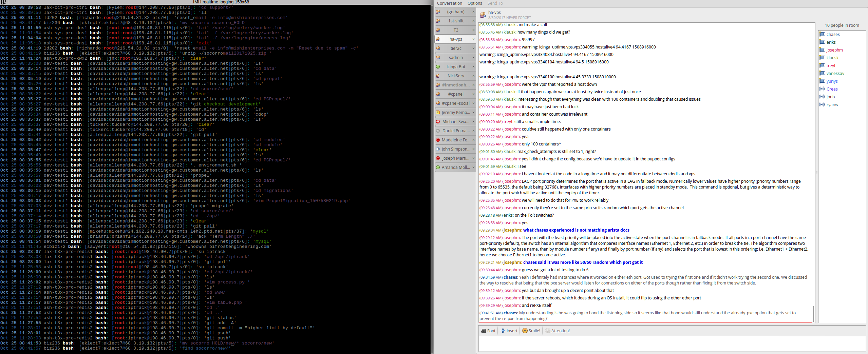Image resolution: width=868 pixels, height=354 pixels.
Task: Click the voice icon beside Crees
Action: pos(822,89)
